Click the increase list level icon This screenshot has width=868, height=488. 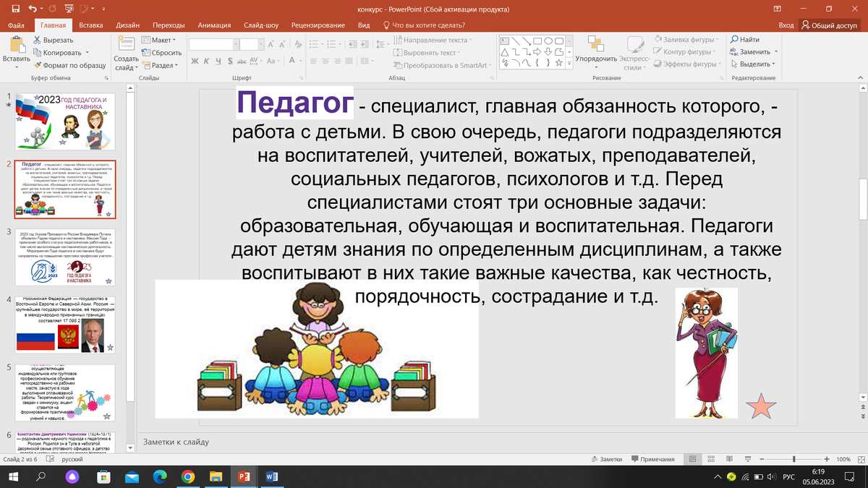[x=364, y=44]
